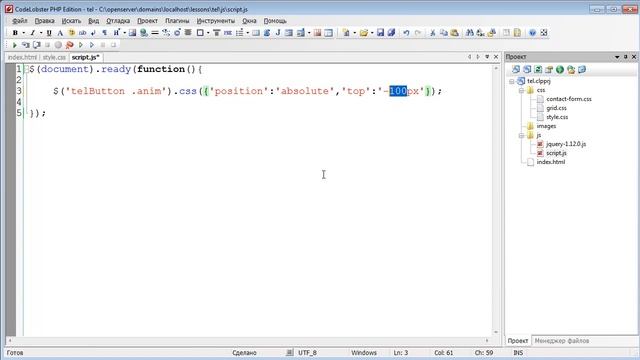Select the images folder in project tree

click(x=546, y=126)
